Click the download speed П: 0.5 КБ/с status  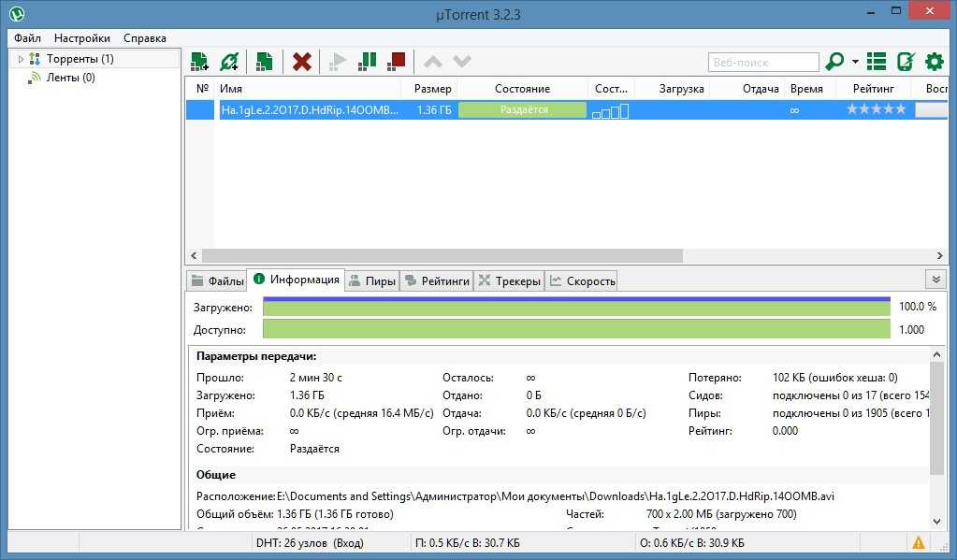point(468,542)
